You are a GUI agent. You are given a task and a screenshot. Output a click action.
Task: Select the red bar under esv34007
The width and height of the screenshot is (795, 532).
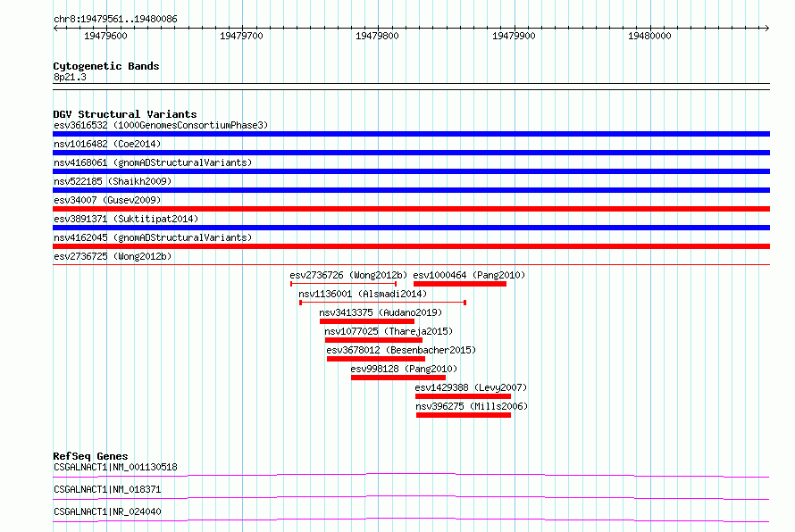click(411, 209)
